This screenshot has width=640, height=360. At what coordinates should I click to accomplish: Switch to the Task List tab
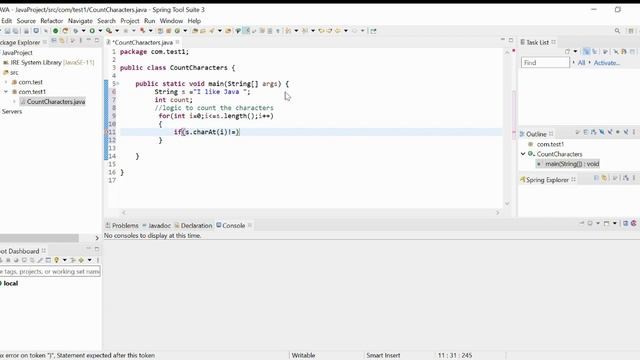(537, 42)
